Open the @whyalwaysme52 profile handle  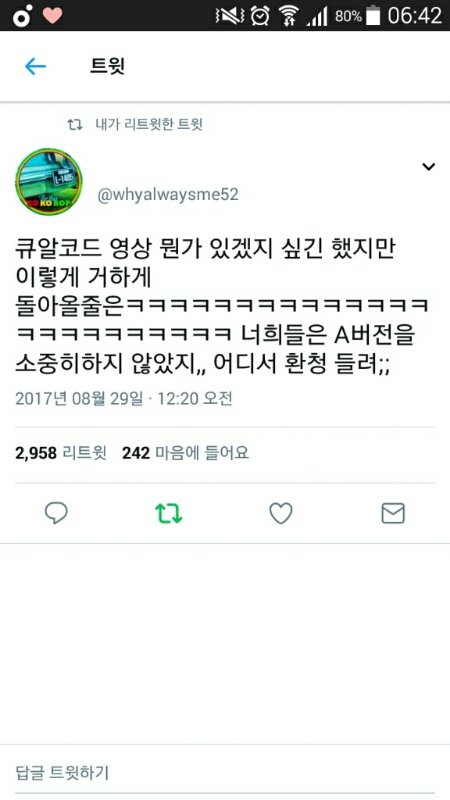(x=168, y=195)
